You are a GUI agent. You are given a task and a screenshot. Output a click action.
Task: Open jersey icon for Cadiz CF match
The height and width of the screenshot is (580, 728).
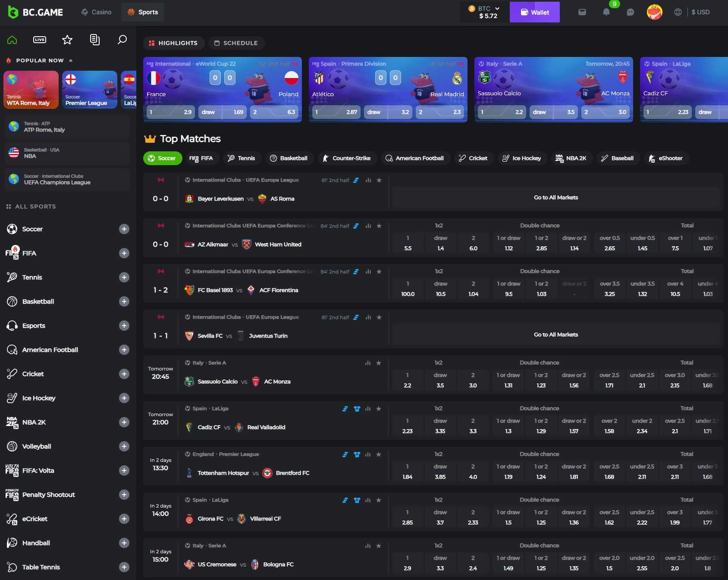pos(357,409)
